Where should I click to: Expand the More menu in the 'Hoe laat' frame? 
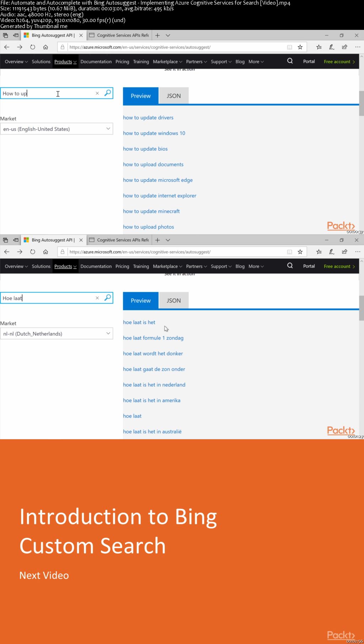click(256, 266)
